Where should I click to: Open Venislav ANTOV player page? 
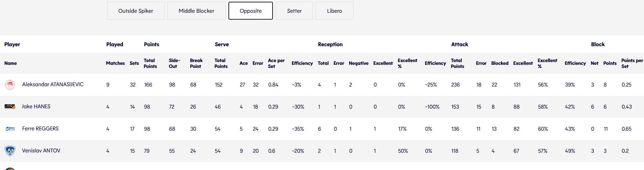coord(41,151)
